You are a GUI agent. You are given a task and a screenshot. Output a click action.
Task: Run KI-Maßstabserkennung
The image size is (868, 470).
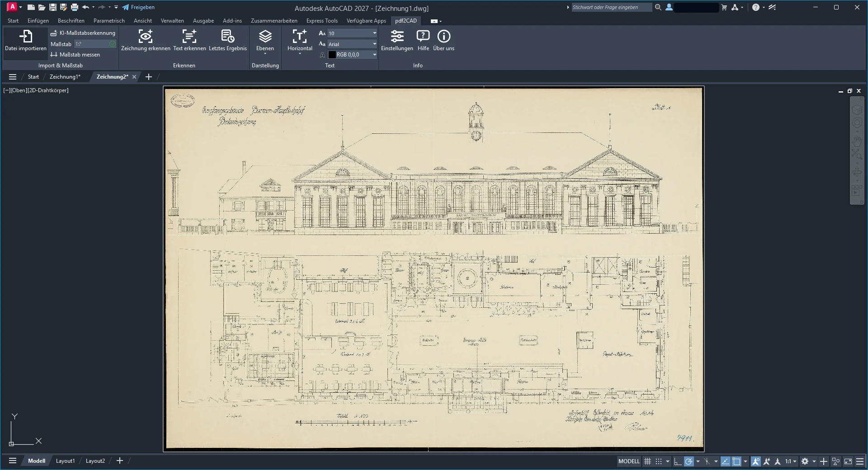[83, 33]
